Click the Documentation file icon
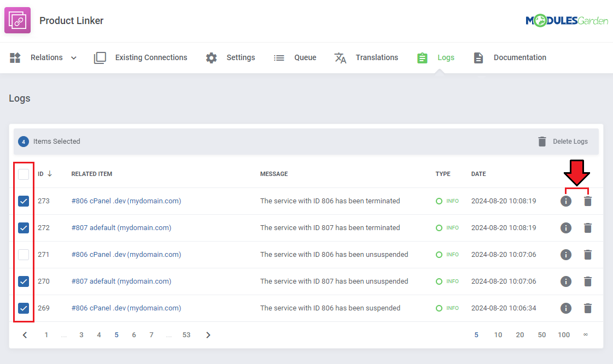613x364 pixels. coord(478,58)
